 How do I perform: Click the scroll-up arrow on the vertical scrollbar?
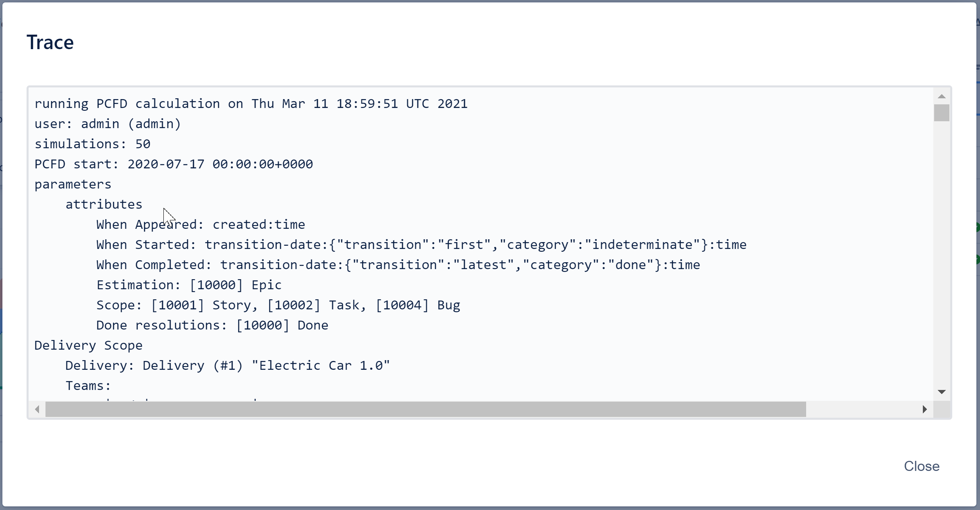[x=942, y=96]
